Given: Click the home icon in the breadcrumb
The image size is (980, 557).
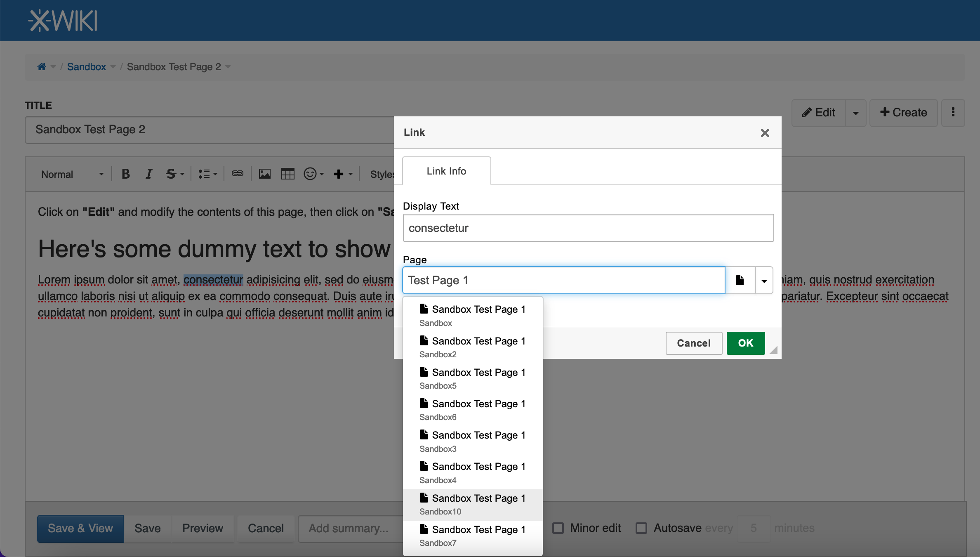Looking at the screenshot, I should [42, 67].
